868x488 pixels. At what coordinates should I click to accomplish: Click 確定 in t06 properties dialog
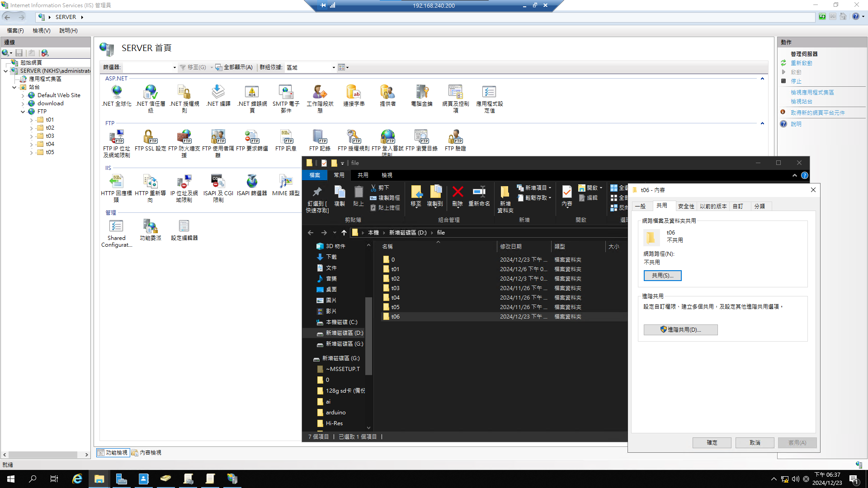click(x=712, y=442)
